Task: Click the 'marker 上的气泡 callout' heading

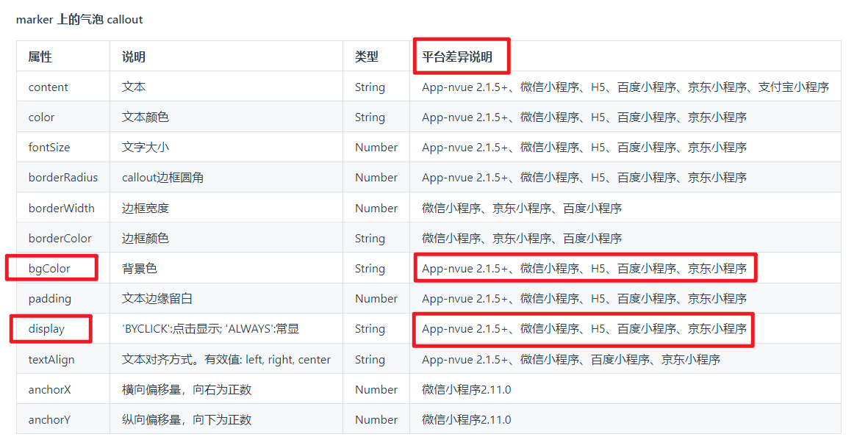Action: coord(79,20)
